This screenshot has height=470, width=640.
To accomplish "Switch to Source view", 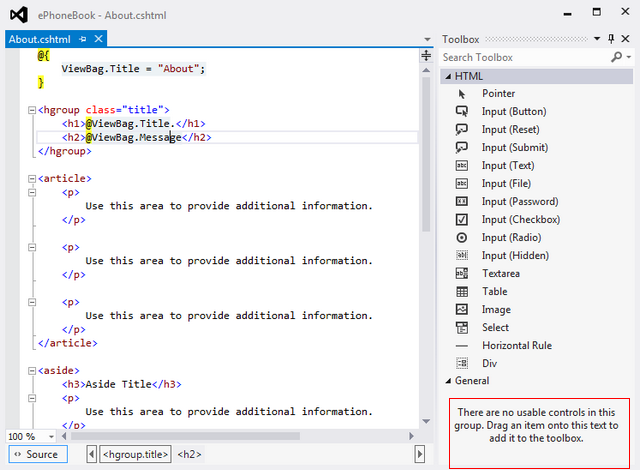I will [x=38, y=454].
